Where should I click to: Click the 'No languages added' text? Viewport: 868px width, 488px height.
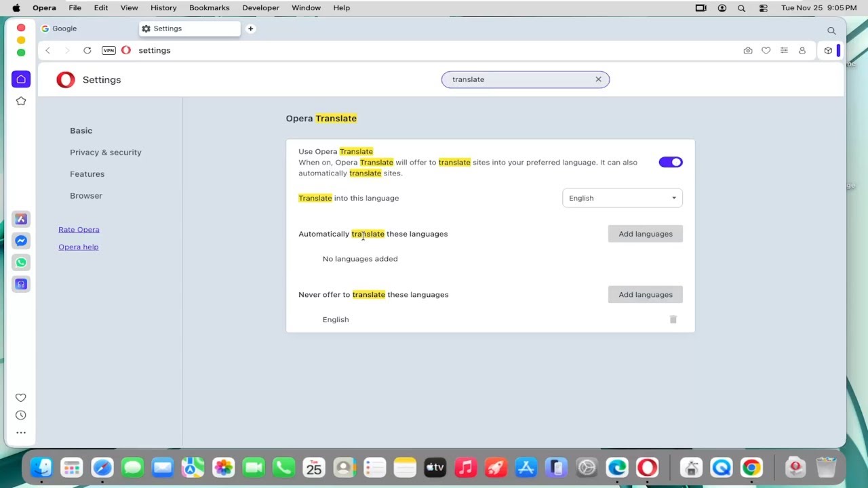click(360, 259)
